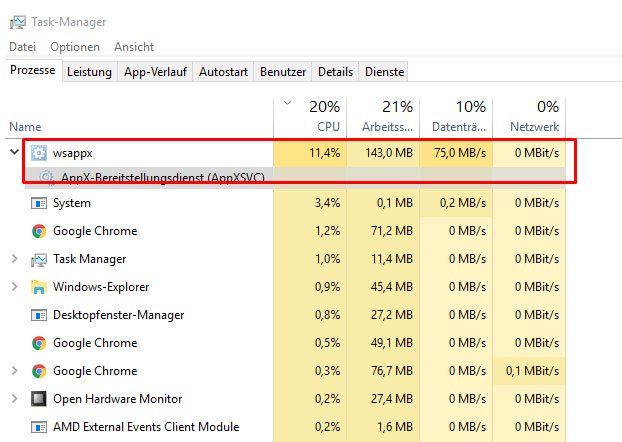
Task: Open the Autostart tab
Action: click(223, 72)
